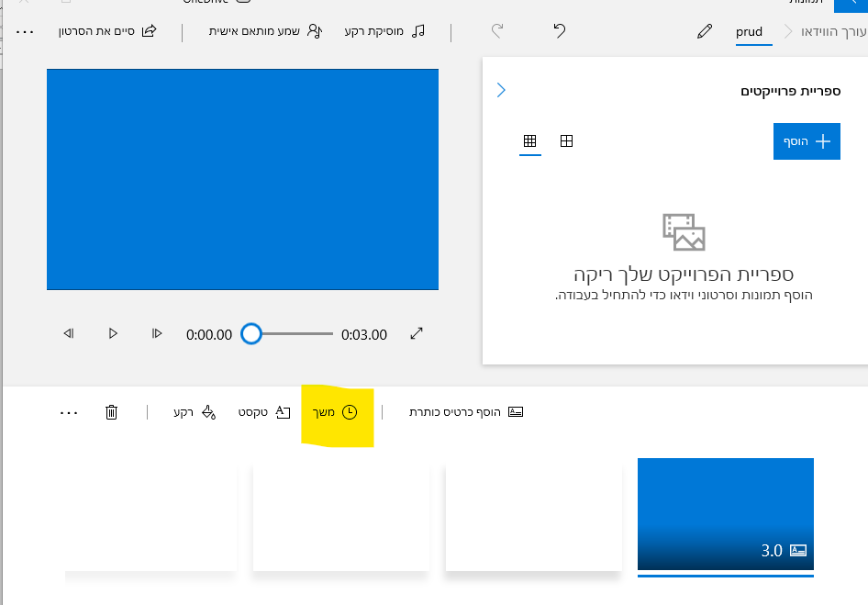Viewport: 868px width, 605px height.
Task: Click the 0:03.00 total duration text
Action: [363, 335]
